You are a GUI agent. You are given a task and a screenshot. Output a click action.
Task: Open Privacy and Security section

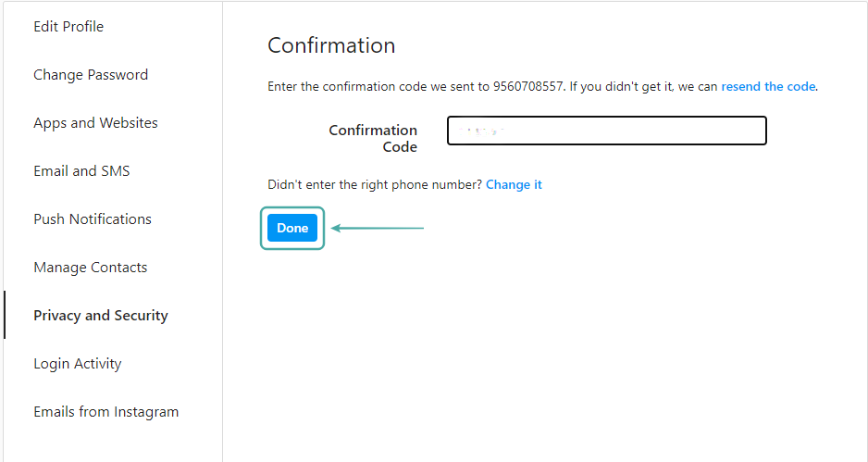(x=101, y=316)
